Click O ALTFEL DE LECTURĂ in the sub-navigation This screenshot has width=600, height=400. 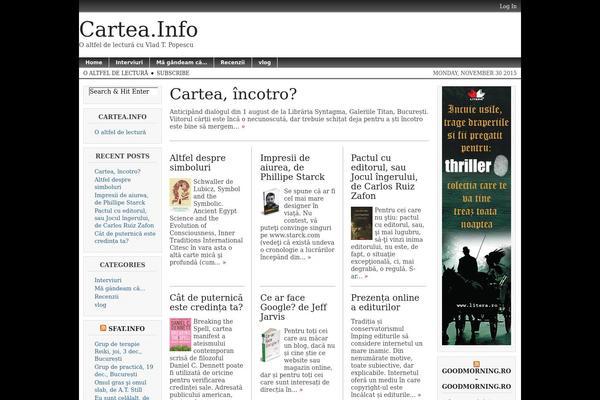(116, 73)
